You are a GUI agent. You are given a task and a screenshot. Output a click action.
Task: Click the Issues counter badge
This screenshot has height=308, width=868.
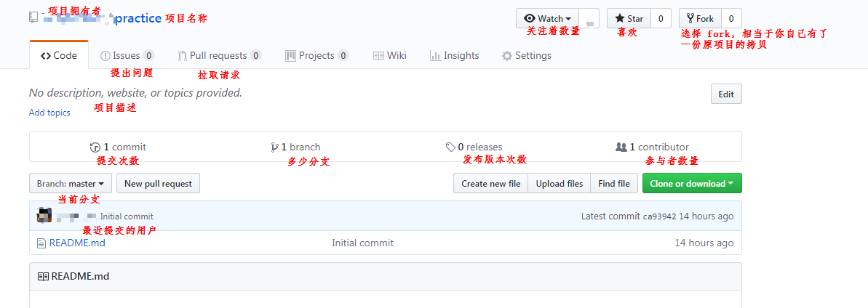click(x=148, y=55)
